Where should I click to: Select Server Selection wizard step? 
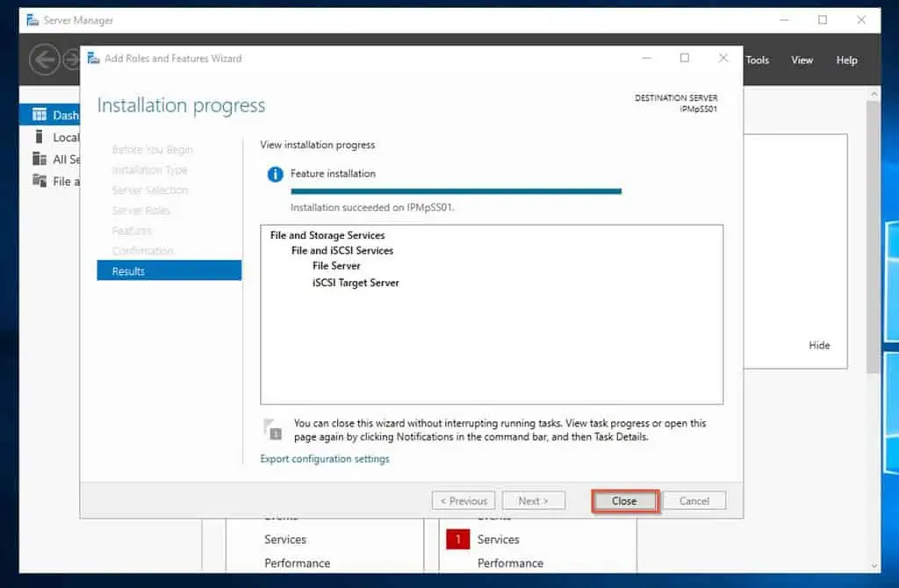tap(149, 190)
